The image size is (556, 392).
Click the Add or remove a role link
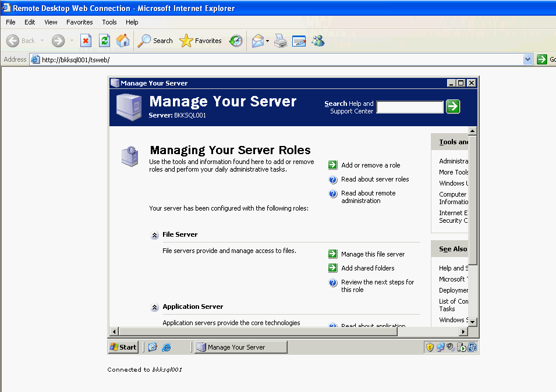pyautogui.click(x=370, y=165)
